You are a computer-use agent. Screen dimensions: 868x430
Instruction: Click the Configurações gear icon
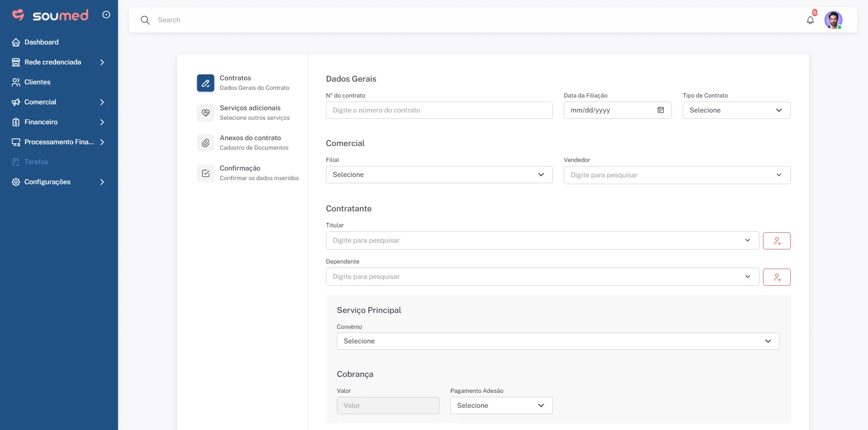click(16, 182)
